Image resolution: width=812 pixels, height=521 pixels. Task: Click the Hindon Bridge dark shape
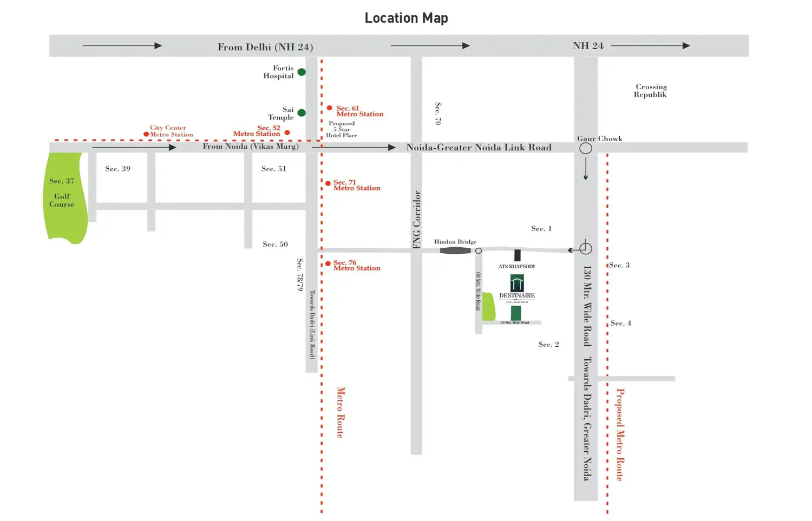point(455,250)
